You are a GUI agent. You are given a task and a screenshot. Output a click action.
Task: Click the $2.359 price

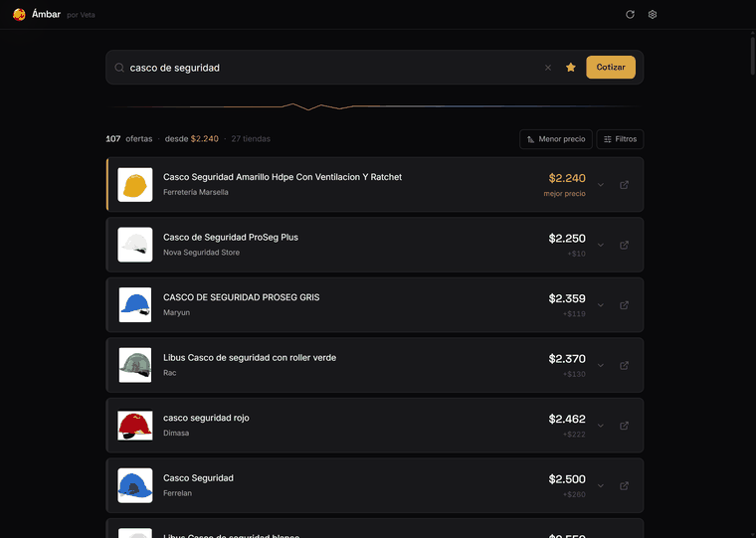point(567,299)
